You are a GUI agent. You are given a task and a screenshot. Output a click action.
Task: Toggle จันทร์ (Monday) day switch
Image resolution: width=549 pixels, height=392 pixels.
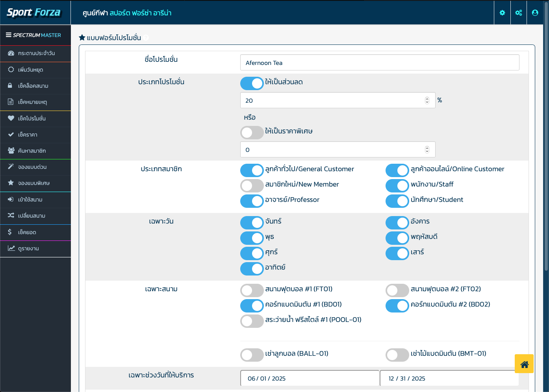click(252, 223)
